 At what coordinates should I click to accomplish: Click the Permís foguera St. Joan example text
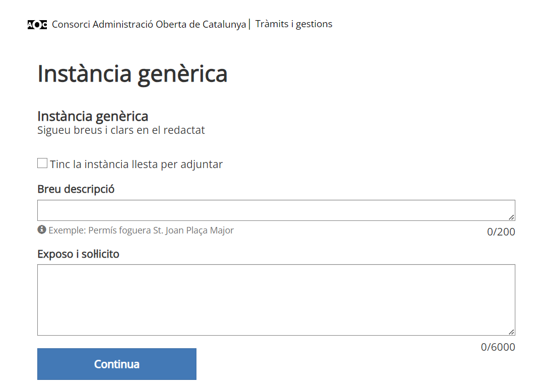(x=161, y=230)
